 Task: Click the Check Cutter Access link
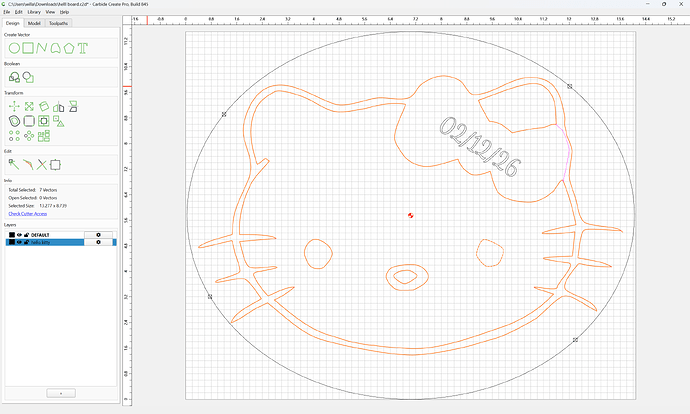[28, 213]
